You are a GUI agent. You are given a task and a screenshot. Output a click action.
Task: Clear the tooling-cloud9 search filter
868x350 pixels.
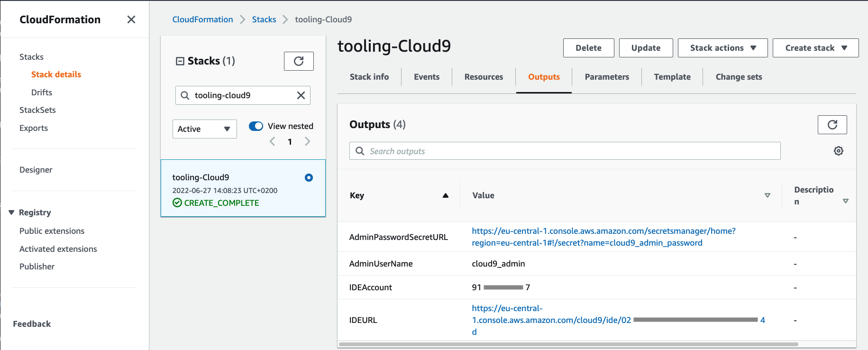pos(301,95)
